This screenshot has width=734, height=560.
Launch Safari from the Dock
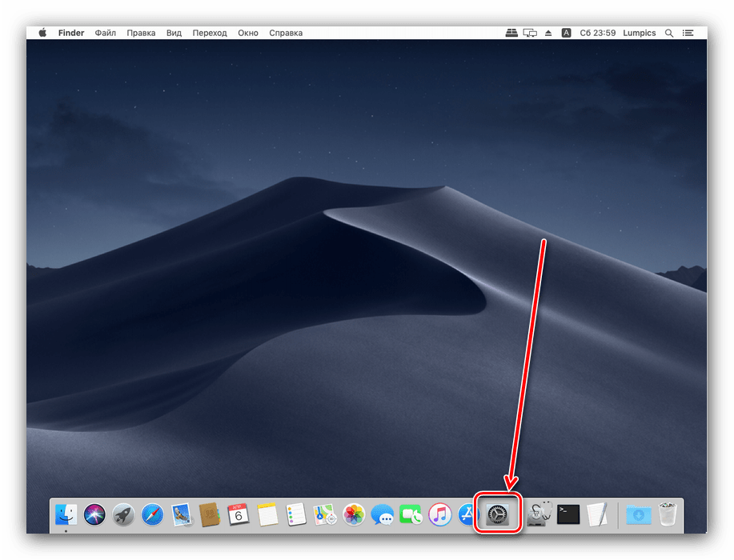(153, 514)
